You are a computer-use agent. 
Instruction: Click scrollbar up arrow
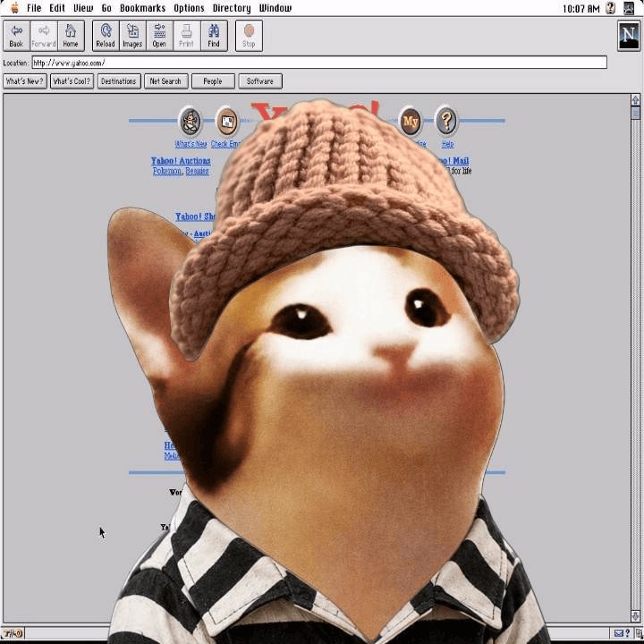(635, 100)
